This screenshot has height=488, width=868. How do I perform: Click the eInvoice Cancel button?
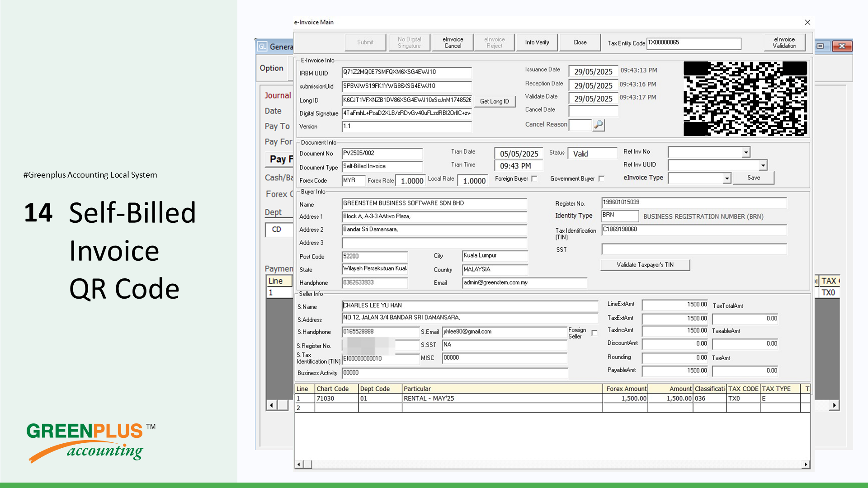point(453,42)
